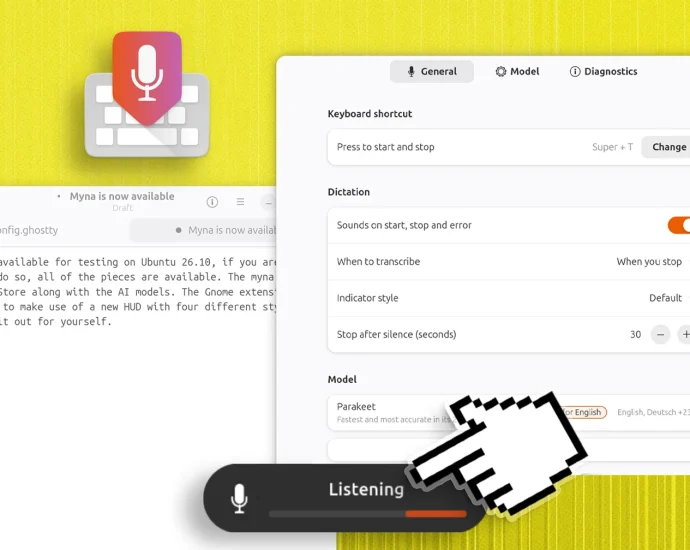Open the Indicator style dropdown
This screenshot has width=690, height=550.
(668, 298)
